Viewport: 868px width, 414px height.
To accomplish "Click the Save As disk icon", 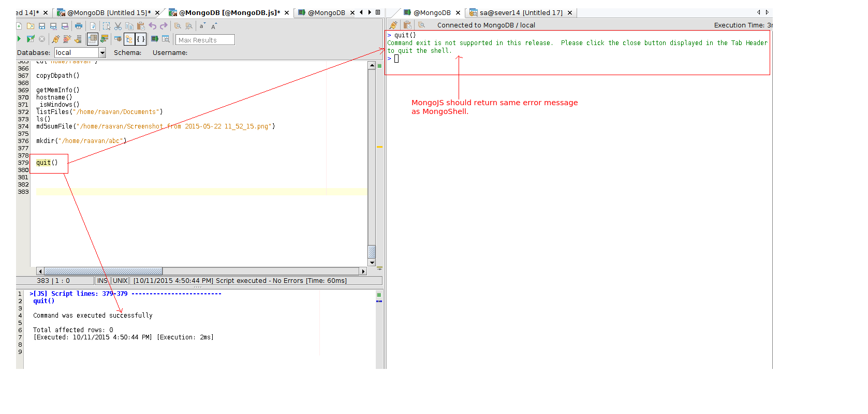I will 53,26.
